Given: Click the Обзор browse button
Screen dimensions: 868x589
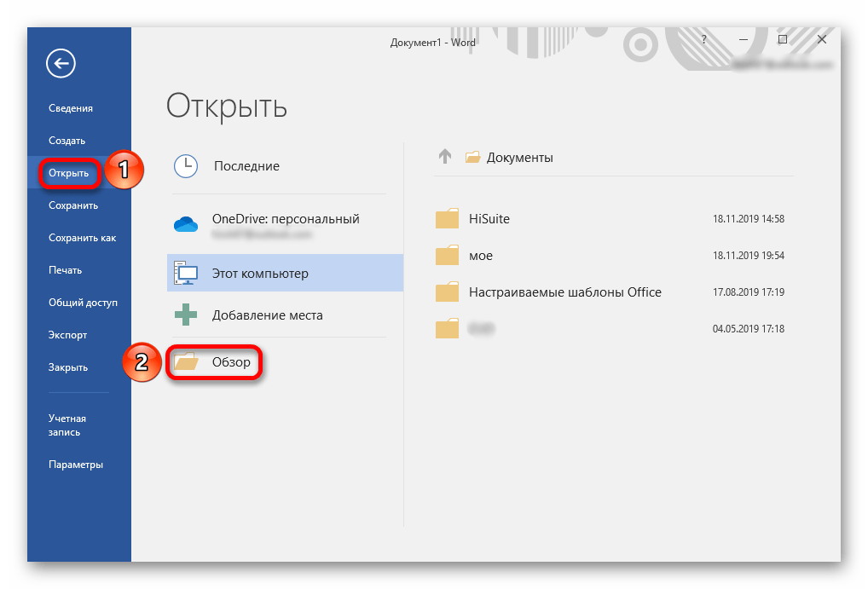Looking at the screenshot, I should coord(231,362).
